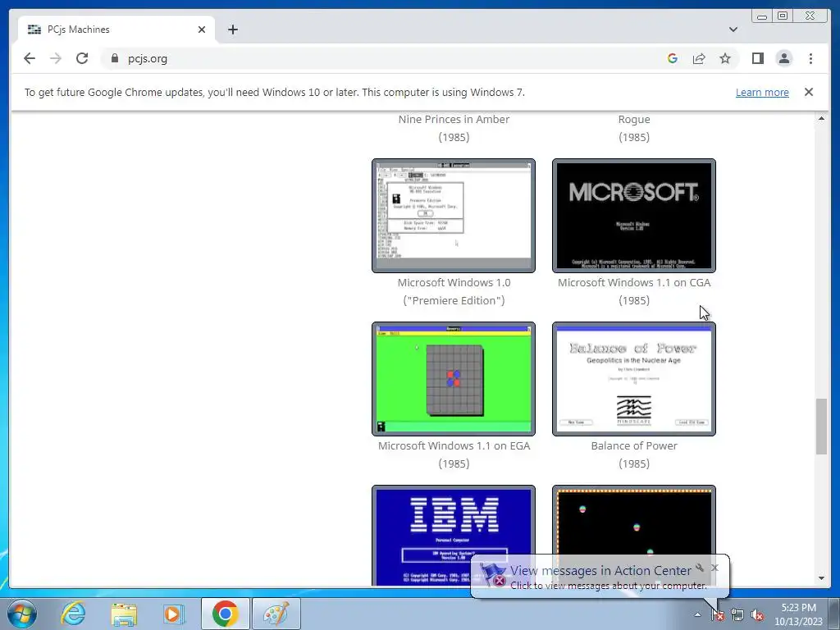Click the Action Center flag tray icon
Viewport: 840px width, 630px height.
(718, 615)
